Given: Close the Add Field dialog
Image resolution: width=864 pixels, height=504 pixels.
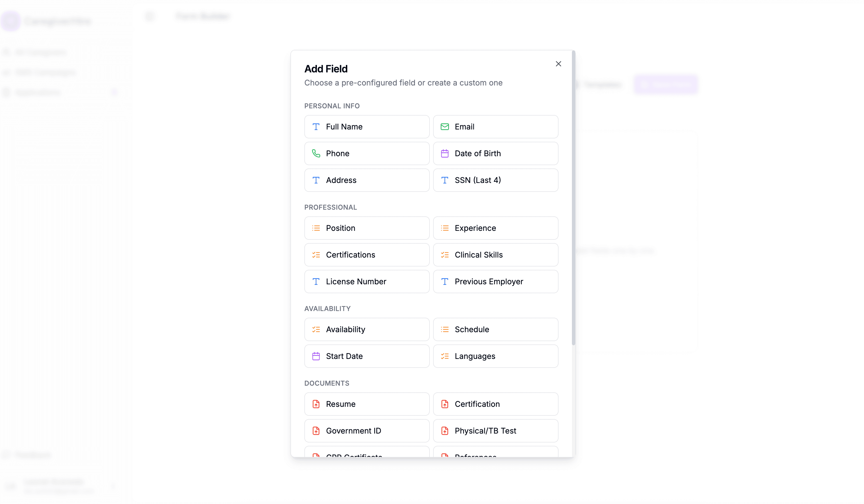Looking at the screenshot, I should click(x=558, y=64).
